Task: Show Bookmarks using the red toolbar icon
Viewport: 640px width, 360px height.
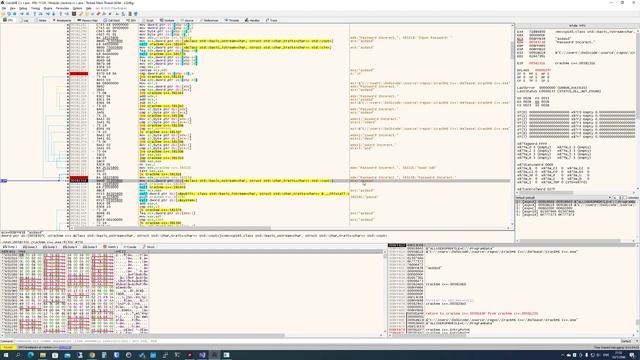Action: (x=98, y=14)
